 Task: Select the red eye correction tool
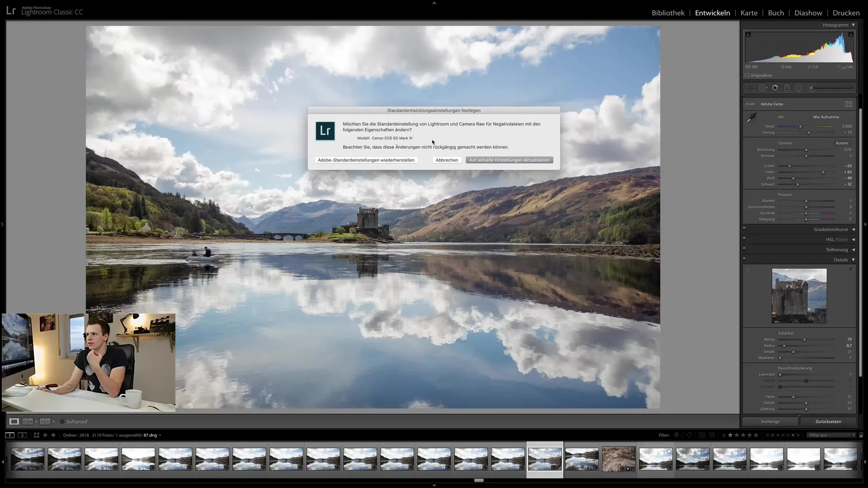(775, 88)
